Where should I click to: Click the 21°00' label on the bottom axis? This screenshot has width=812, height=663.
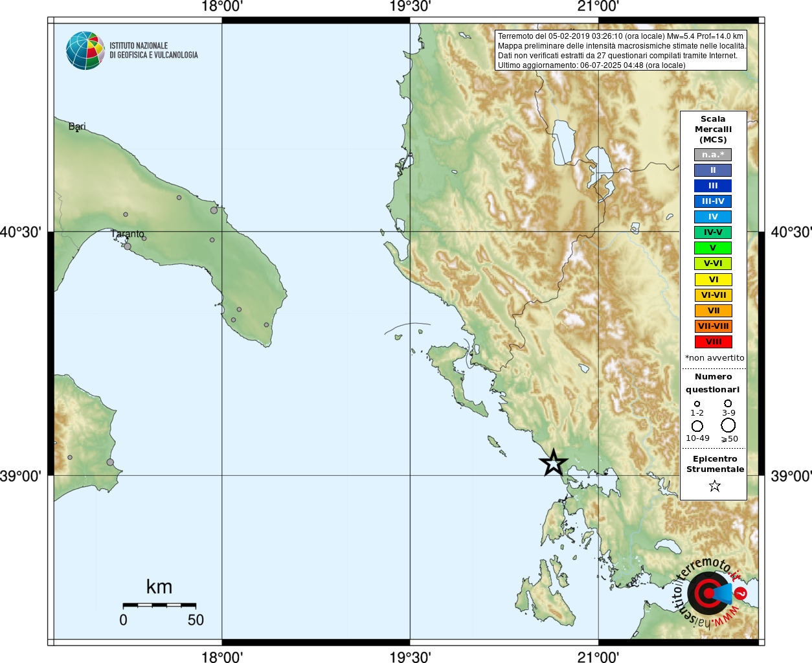point(598,657)
